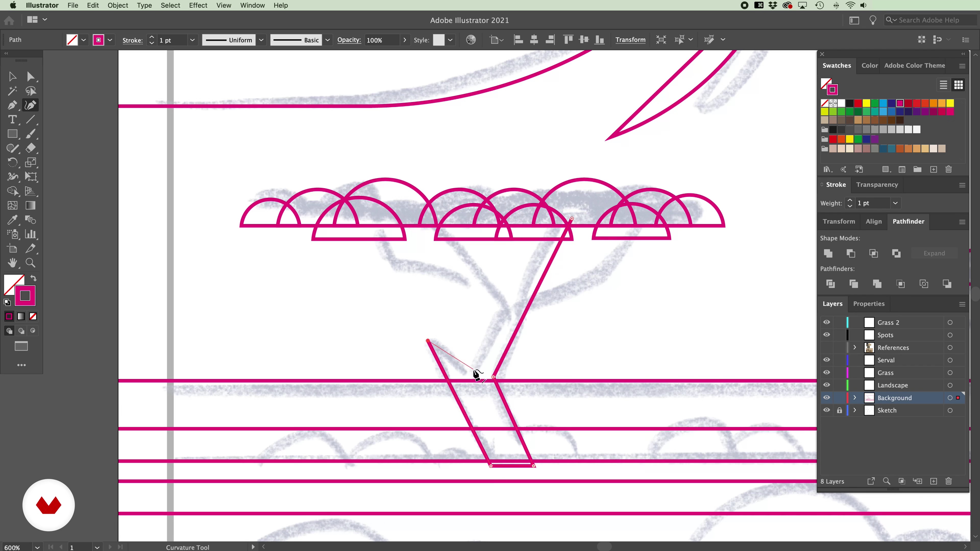The width and height of the screenshot is (980, 551).
Task: Hide the Landscape layer
Action: [x=827, y=385]
